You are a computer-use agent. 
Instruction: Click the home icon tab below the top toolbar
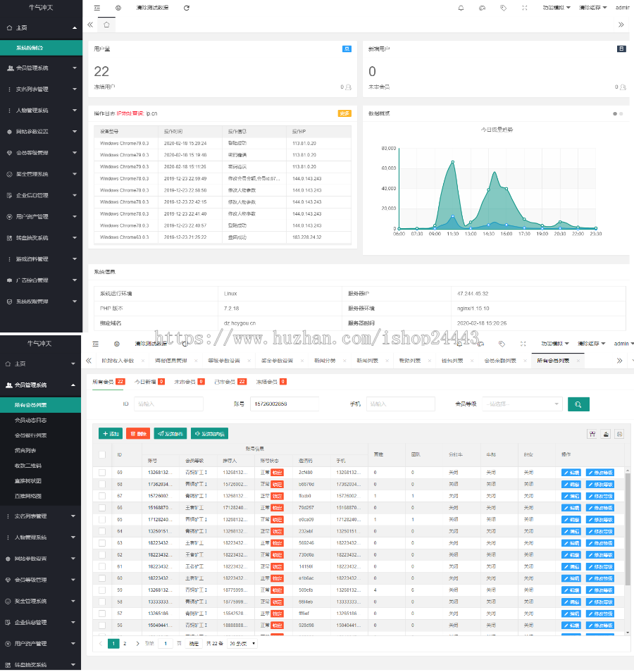pos(106,25)
